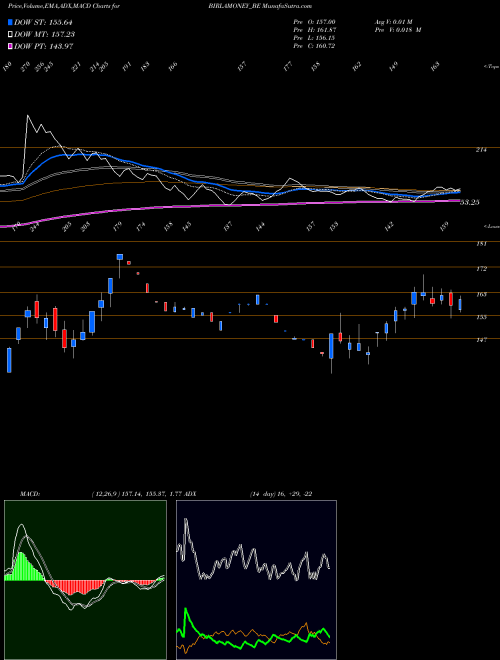Click the white price line spike peak
The width and height of the screenshot is (500, 660).
[x=28, y=116]
